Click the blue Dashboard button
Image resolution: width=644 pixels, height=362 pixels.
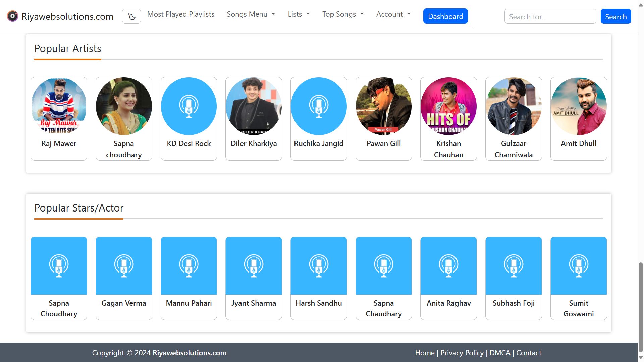445,16
